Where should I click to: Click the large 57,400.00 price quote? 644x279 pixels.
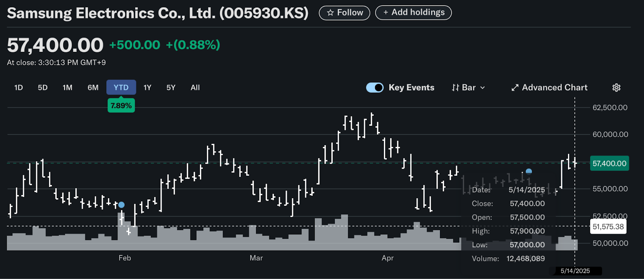pyautogui.click(x=55, y=45)
